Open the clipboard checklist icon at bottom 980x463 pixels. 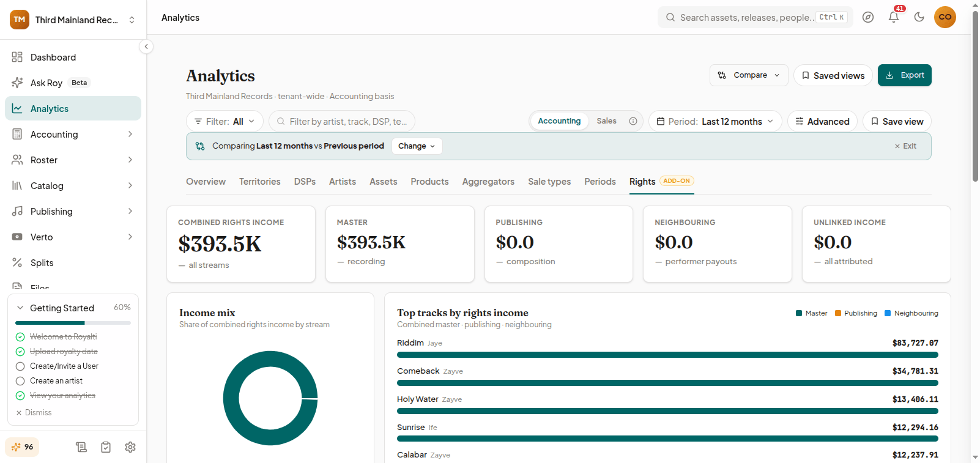coord(106,447)
